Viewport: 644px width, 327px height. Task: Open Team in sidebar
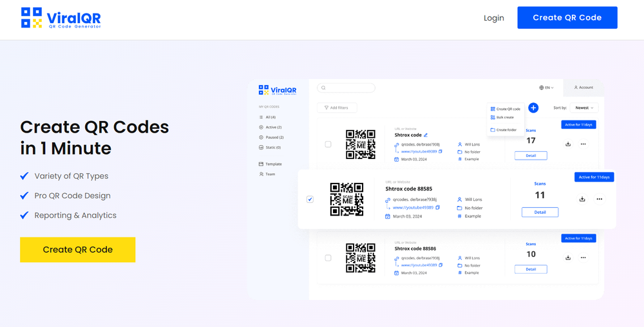click(267, 174)
